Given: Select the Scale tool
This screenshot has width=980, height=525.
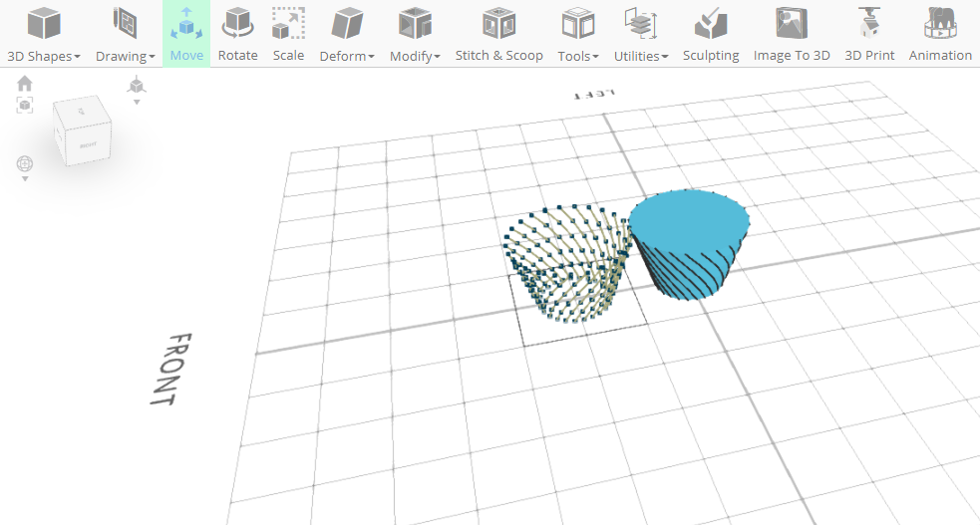Looking at the screenshot, I should (x=288, y=34).
